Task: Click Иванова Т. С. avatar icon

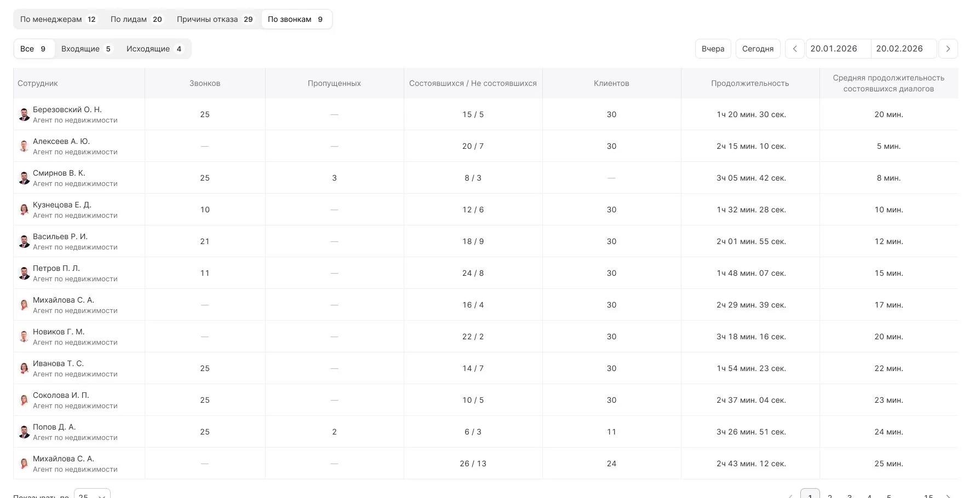Action: (x=24, y=368)
